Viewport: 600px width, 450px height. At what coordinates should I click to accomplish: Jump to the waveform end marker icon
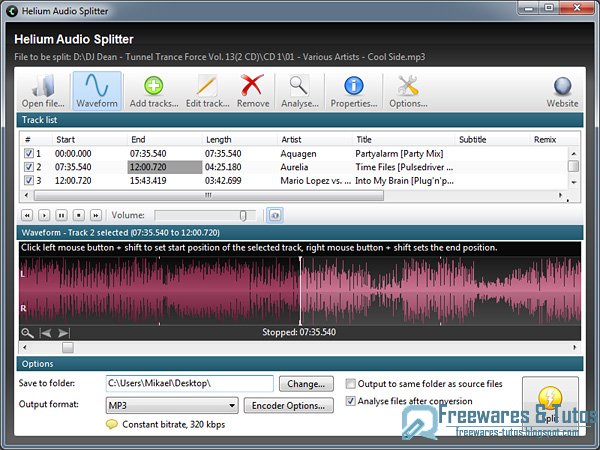click(x=64, y=333)
